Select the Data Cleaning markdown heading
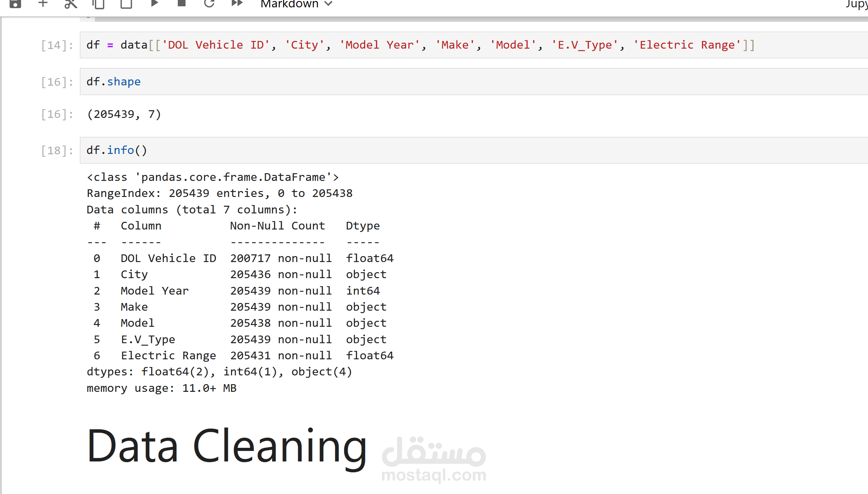 227,446
